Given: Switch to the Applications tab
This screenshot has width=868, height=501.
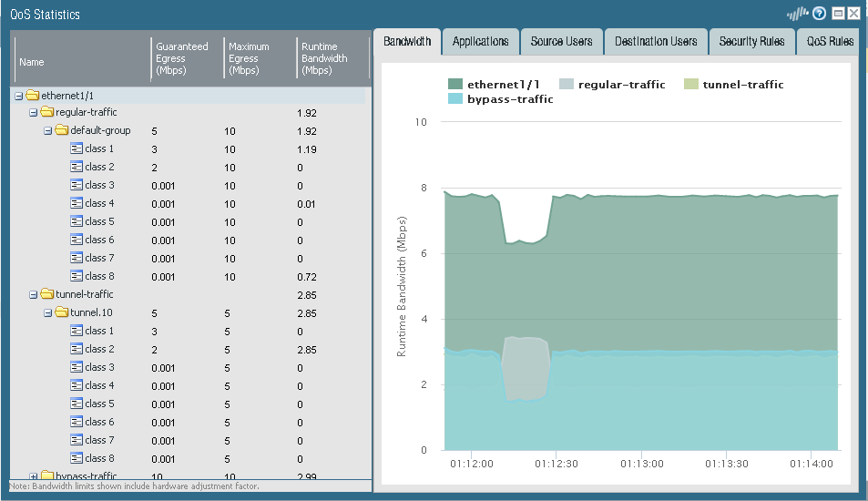Looking at the screenshot, I should click(480, 41).
